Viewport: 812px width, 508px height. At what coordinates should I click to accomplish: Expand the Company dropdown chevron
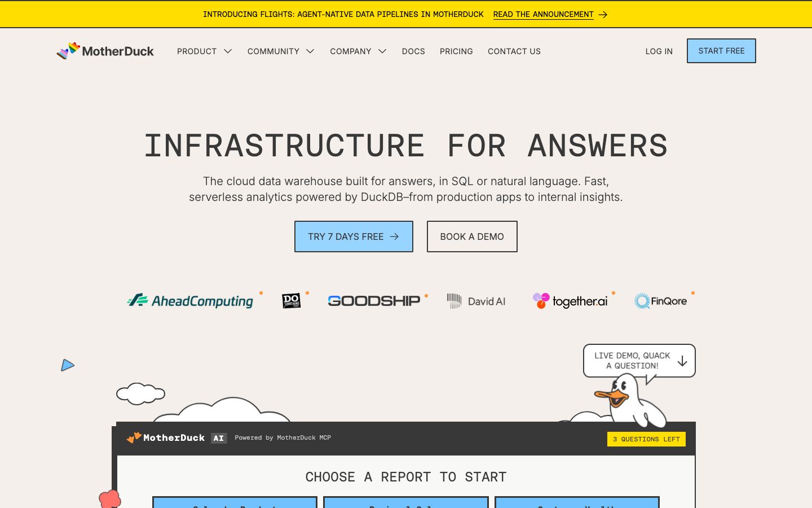382,51
